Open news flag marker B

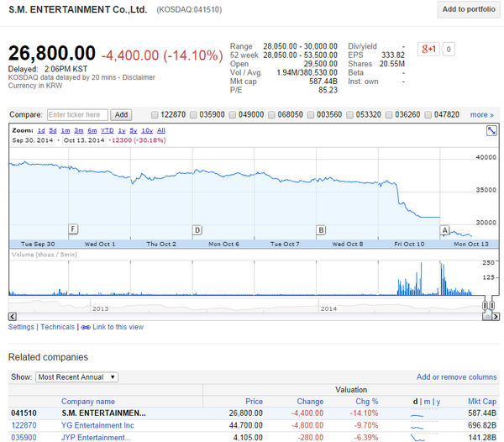[321, 230]
